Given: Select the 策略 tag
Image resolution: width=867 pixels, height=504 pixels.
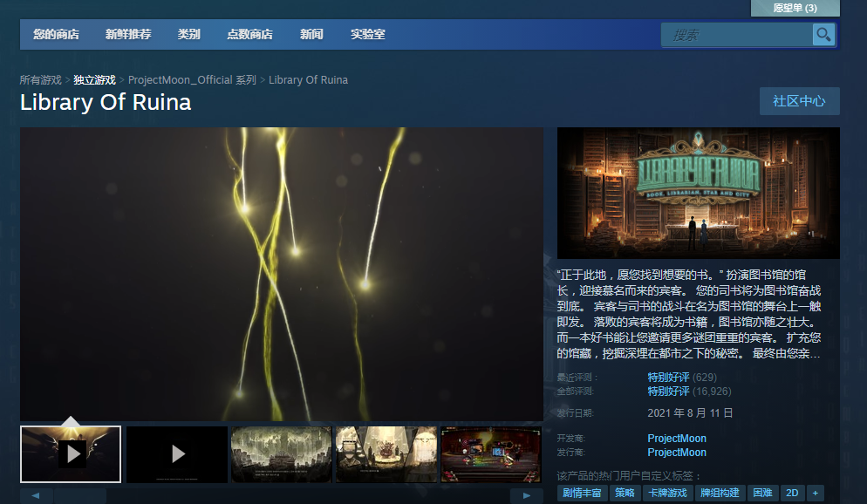Looking at the screenshot, I should pyautogui.click(x=625, y=493).
